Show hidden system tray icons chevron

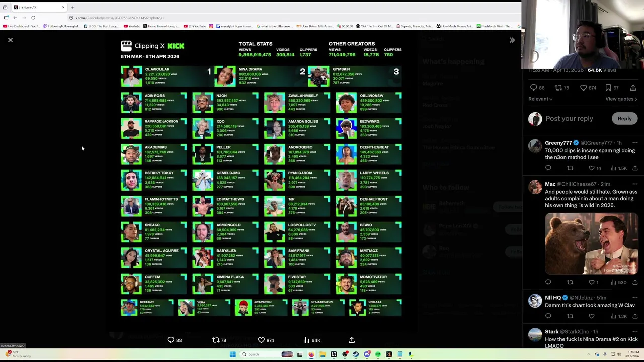(x=589, y=354)
